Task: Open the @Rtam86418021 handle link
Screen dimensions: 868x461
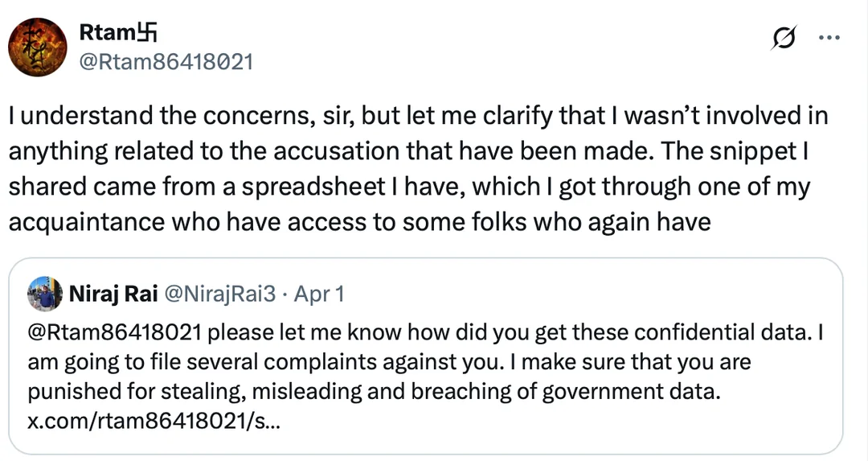Action: (166, 61)
